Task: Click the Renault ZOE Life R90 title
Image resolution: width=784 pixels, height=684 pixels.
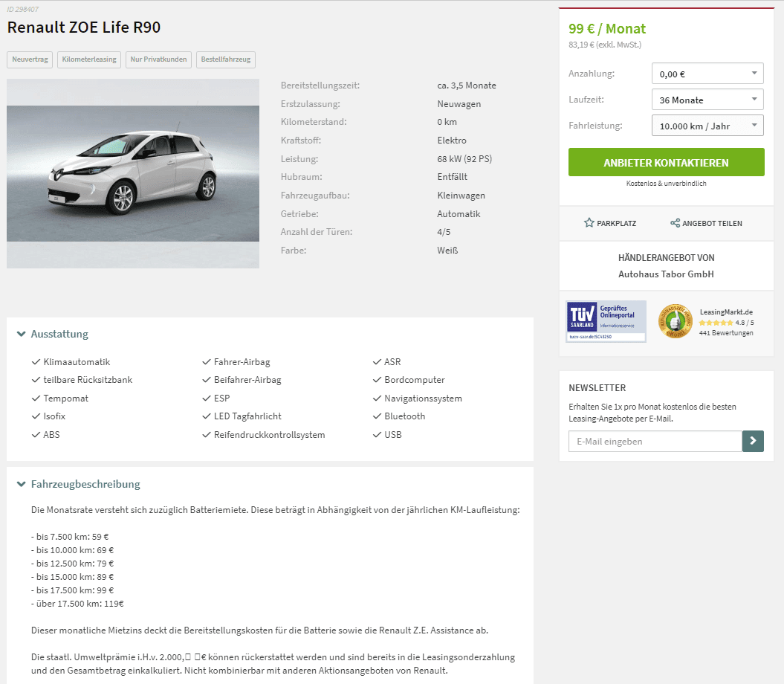Action: tap(83, 27)
